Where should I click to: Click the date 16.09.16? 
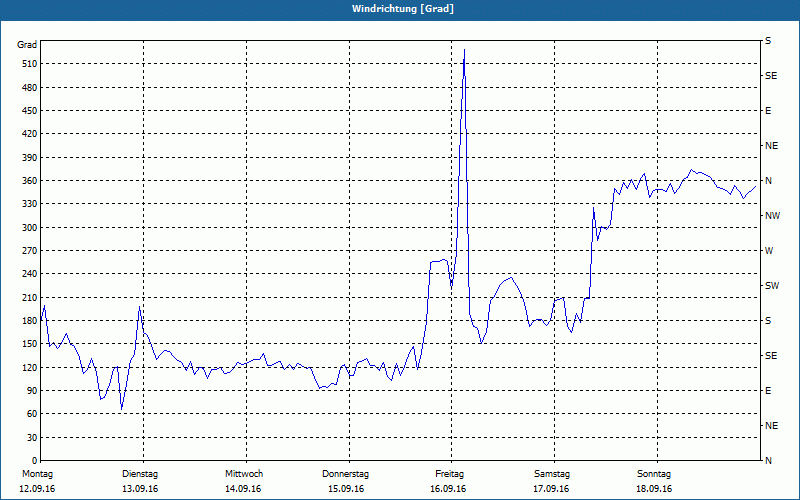click(x=448, y=489)
